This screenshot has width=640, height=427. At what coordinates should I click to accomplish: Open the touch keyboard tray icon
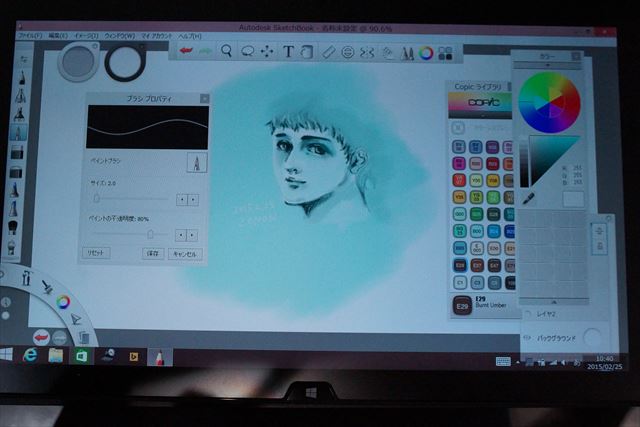pos(503,361)
